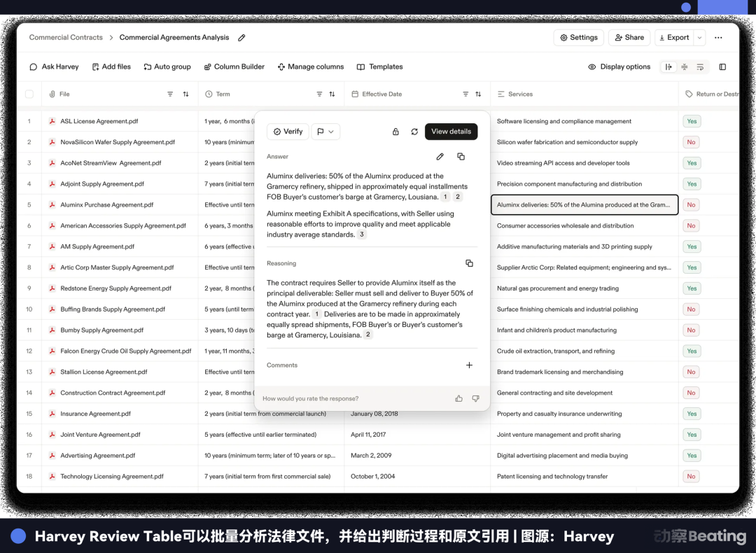Sort the Term column
Image resolution: width=756 pixels, height=553 pixels.
[x=332, y=94]
